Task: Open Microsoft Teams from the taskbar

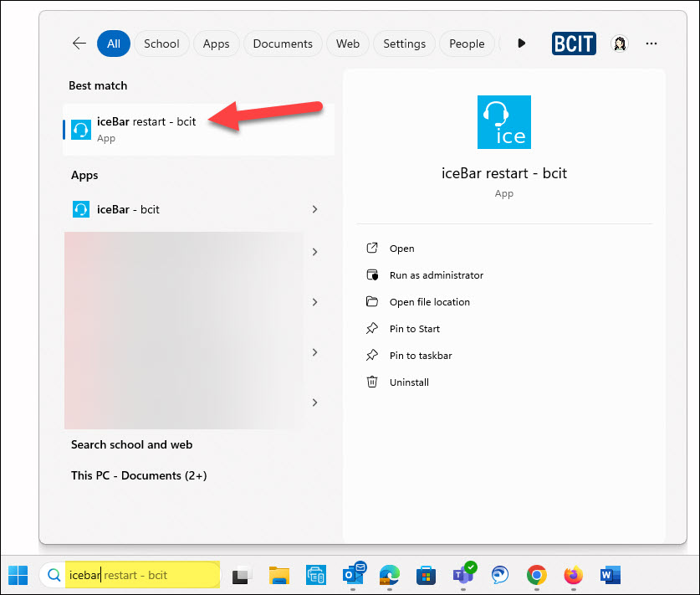Action: [x=462, y=575]
